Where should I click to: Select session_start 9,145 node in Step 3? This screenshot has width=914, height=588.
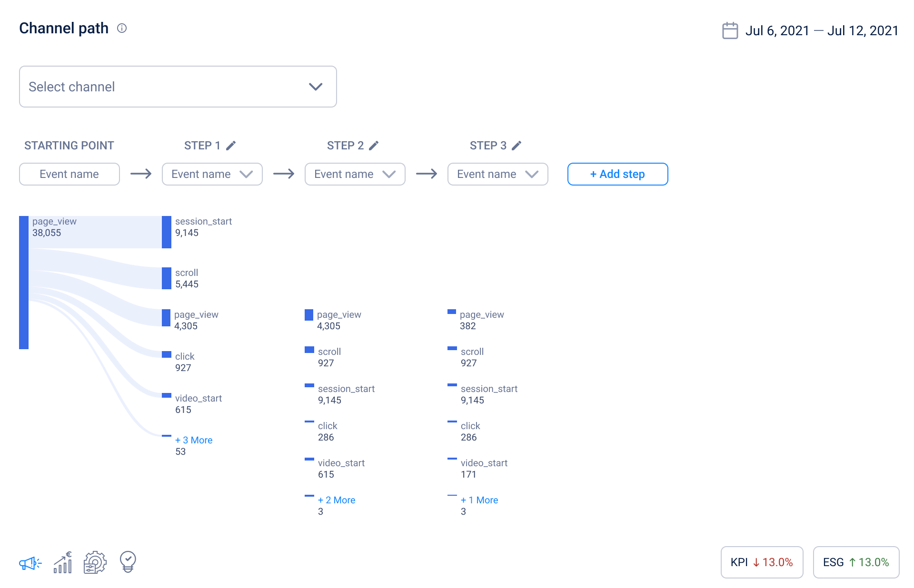452,385
